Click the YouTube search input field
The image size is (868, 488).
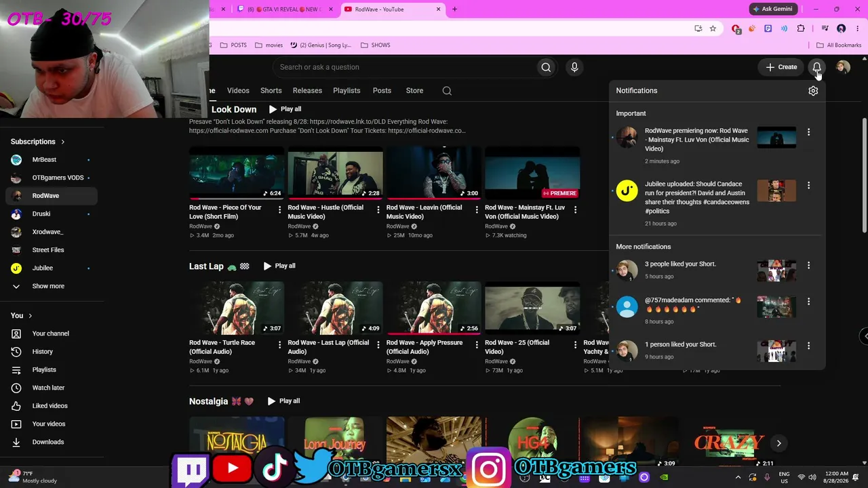404,67
